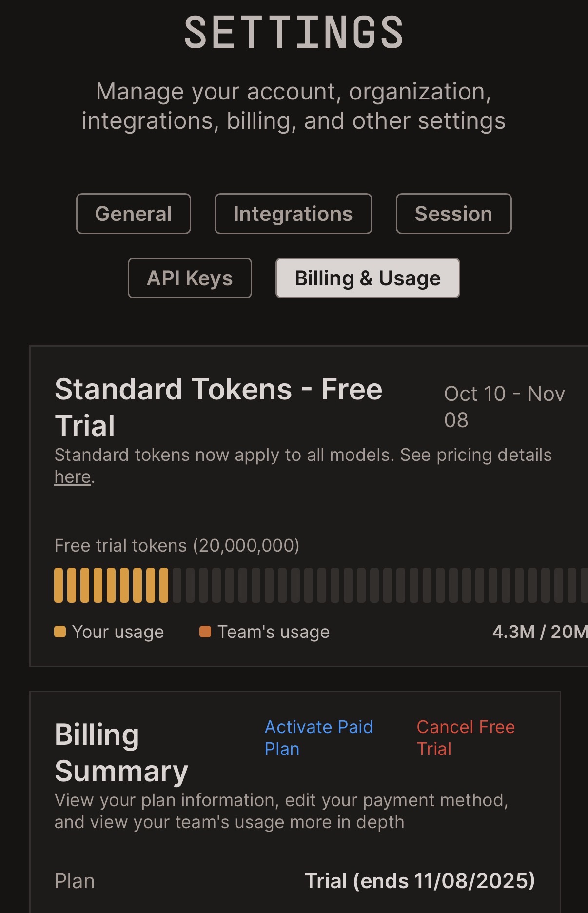Viewport: 588px width, 913px height.
Task: Click the Standard Tokens - Free Trial heading
Action: pyautogui.click(x=218, y=407)
